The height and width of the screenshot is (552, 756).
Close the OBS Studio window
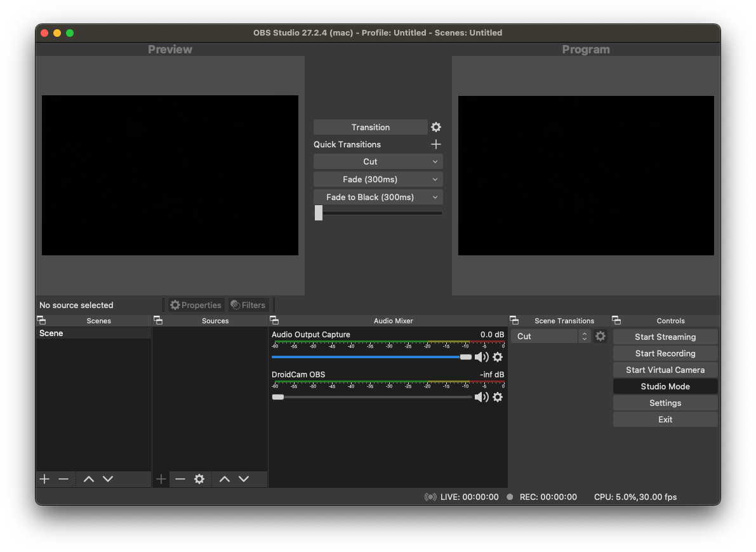(44, 33)
